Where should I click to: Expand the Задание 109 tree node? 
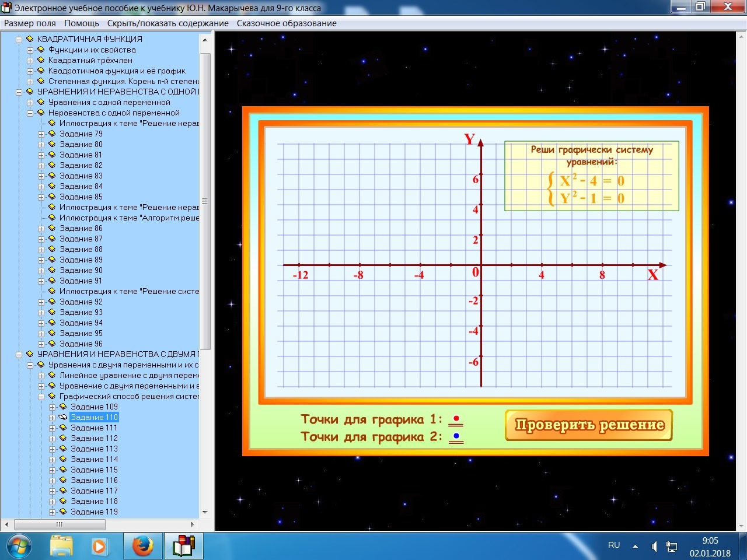pyautogui.click(x=52, y=407)
